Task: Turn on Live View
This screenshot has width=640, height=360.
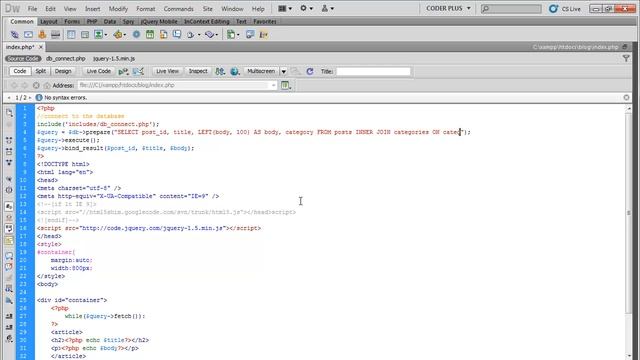Action: [167, 71]
